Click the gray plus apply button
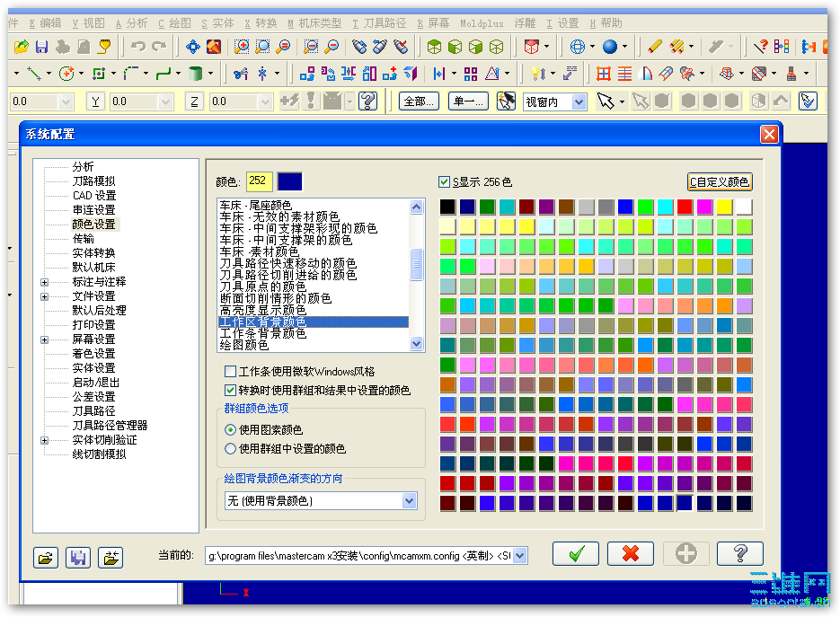The height and width of the screenshot is (617, 840). pos(685,553)
